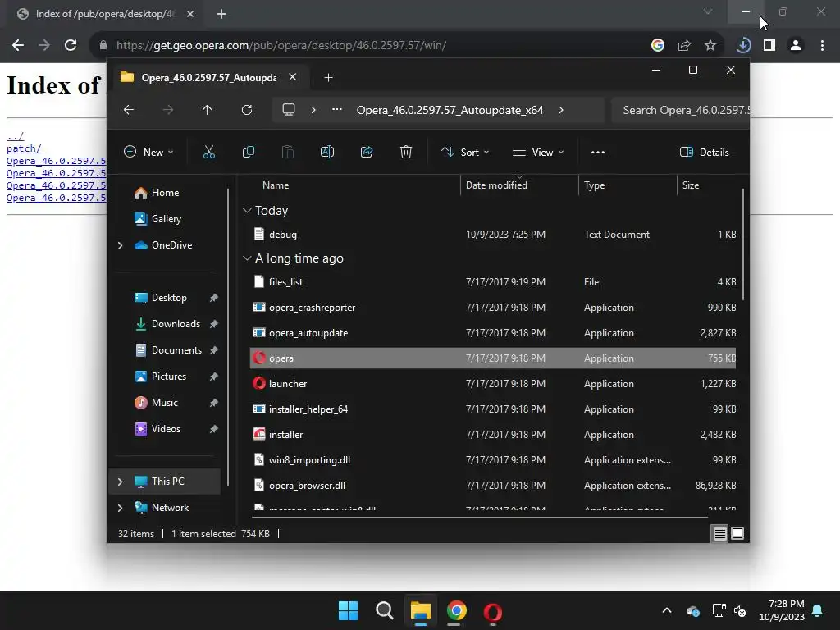Viewport: 840px width, 630px height.
Task: Reload the Chrome page
Action: tap(71, 45)
